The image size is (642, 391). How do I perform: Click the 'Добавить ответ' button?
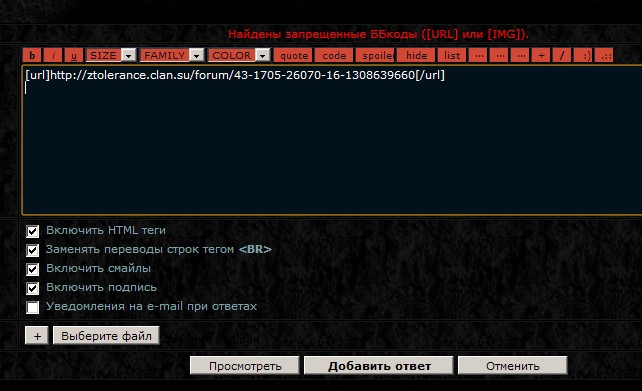[379, 366]
